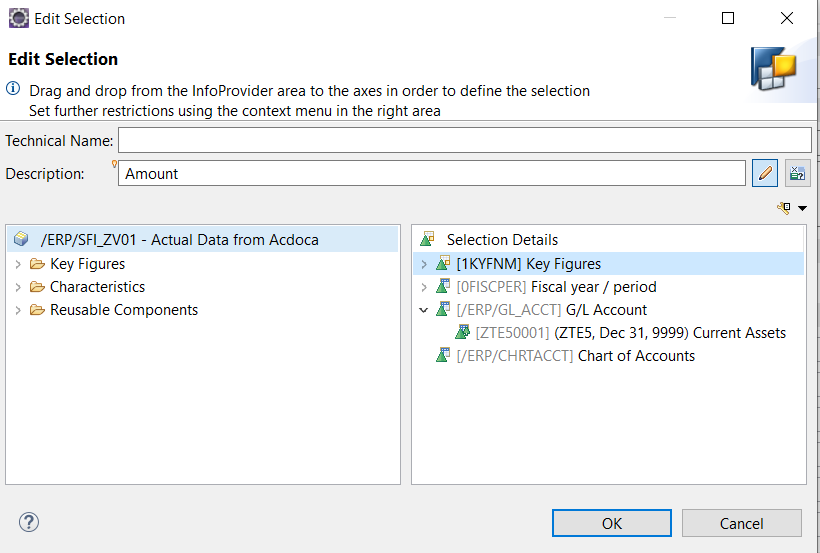The image size is (820, 553).
Task: Click the Cancel button
Action: (x=742, y=523)
